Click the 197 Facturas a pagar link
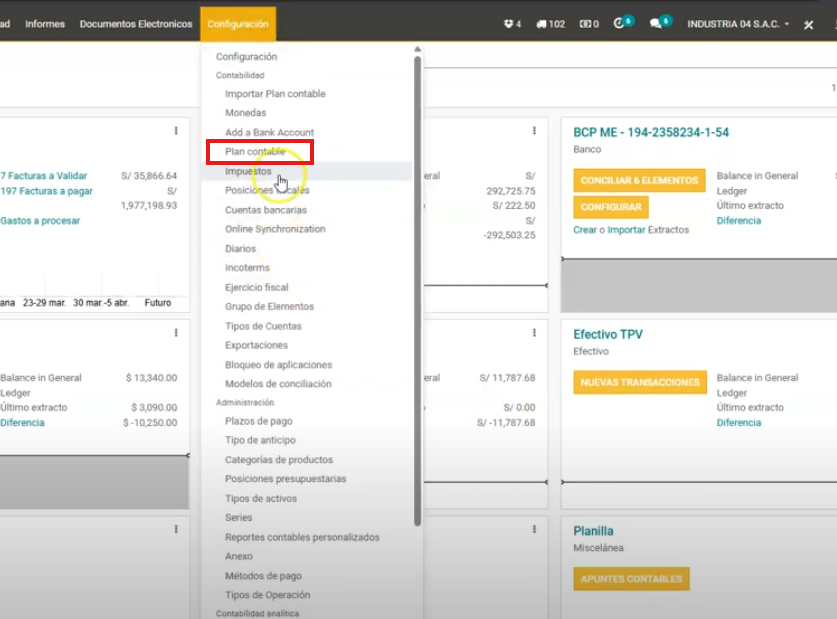 coord(46,191)
